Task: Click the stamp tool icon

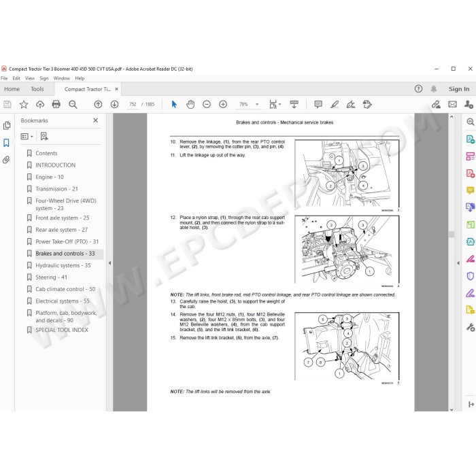Action: [367, 105]
